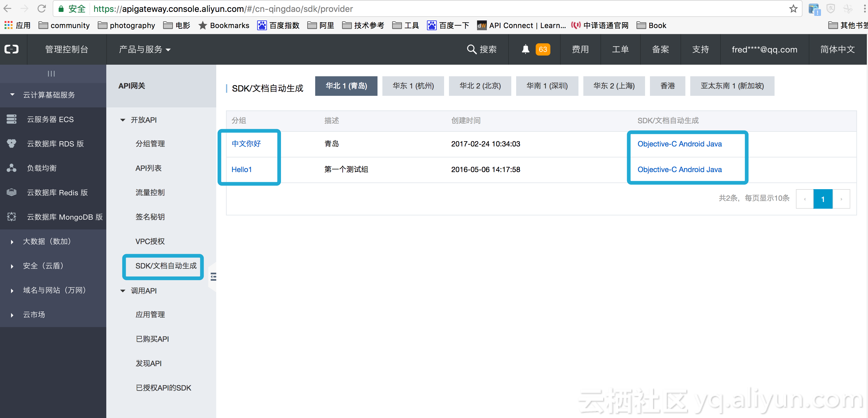Image resolution: width=868 pixels, height=418 pixels.
Task: Open 支持 in the top navigation
Action: (x=700, y=49)
